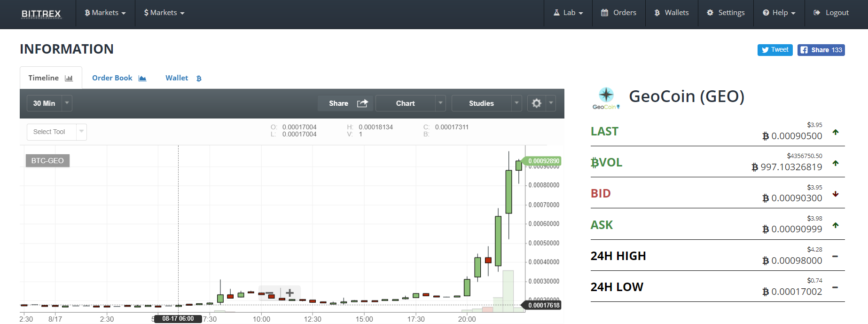The height and width of the screenshot is (324, 868).
Task: Click the $4356750.50 volume dollar amount
Action: pos(805,156)
